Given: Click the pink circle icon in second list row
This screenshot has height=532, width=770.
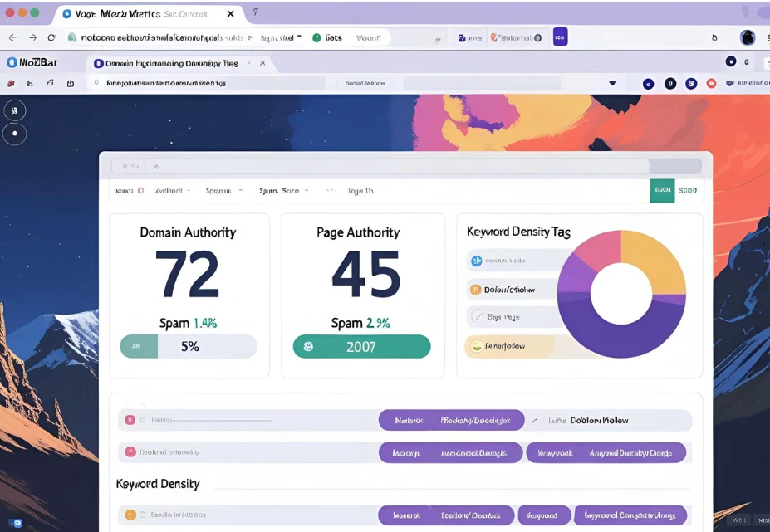Looking at the screenshot, I should coord(130,452).
